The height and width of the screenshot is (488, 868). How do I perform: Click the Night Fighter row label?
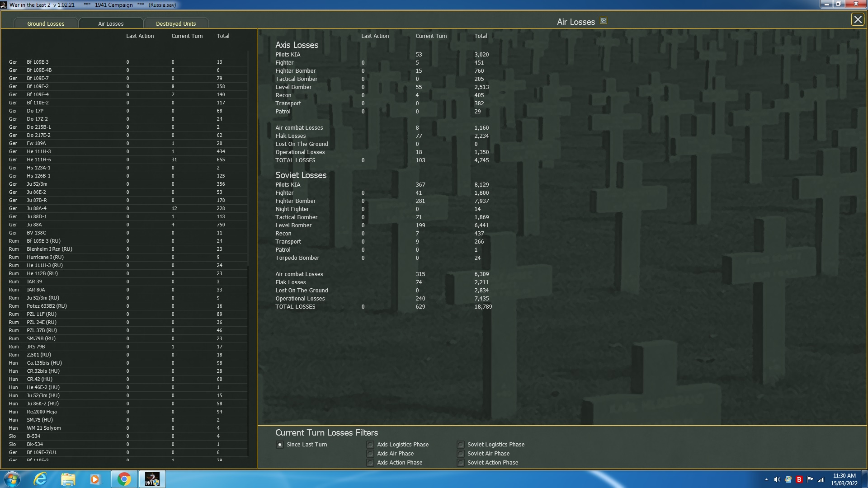(x=292, y=209)
